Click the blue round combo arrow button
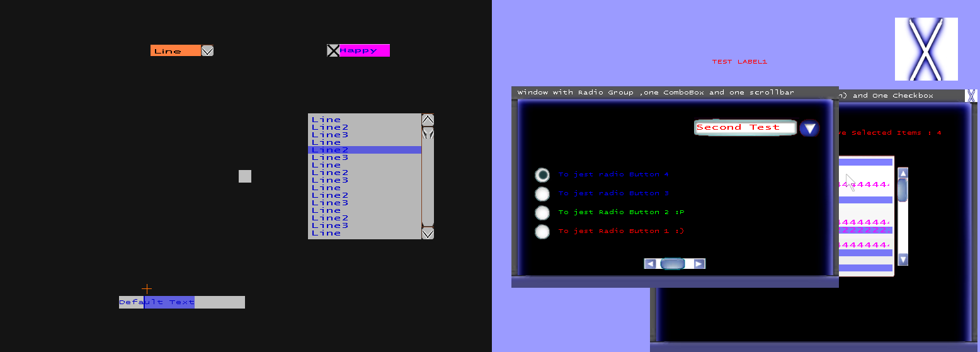Image resolution: width=980 pixels, height=352 pixels. pos(809,128)
